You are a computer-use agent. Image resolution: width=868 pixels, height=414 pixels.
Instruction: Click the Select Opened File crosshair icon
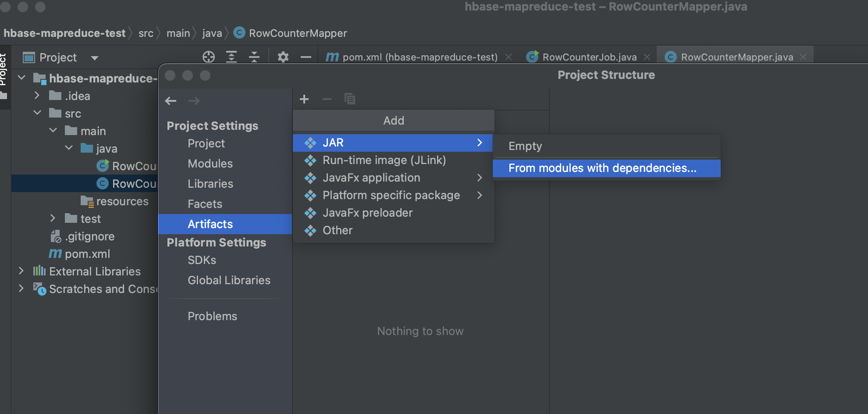tap(209, 57)
